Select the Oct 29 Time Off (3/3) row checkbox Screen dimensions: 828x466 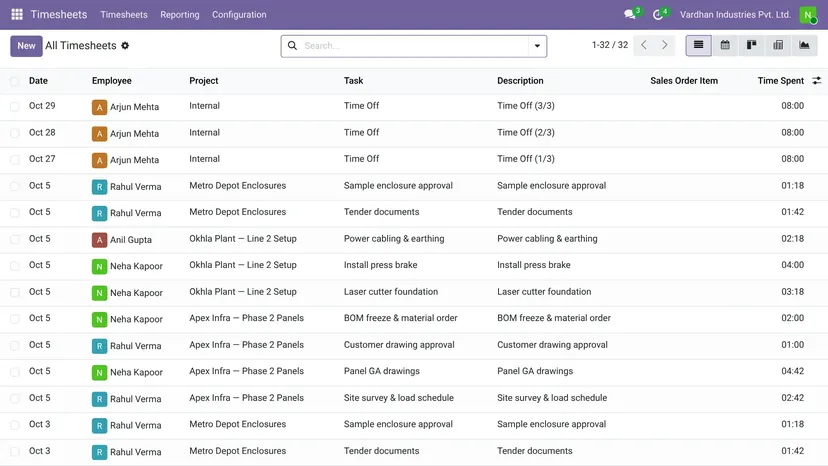point(15,107)
